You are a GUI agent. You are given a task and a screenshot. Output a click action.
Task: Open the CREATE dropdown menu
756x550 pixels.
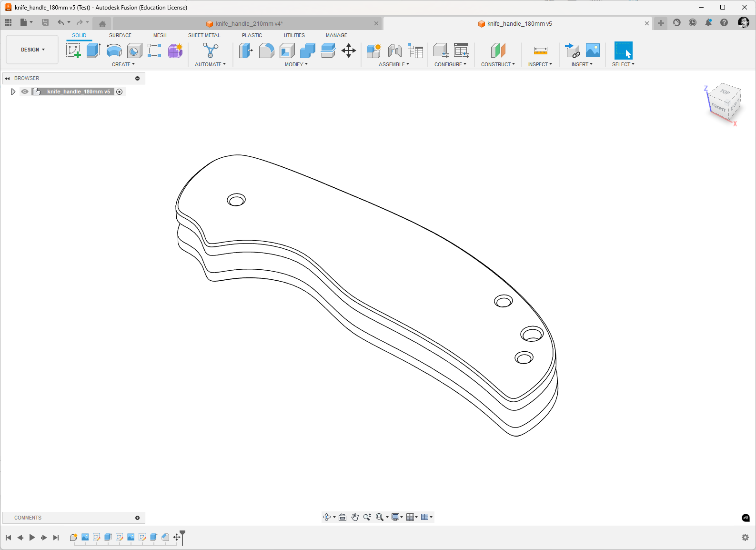pos(123,64)
